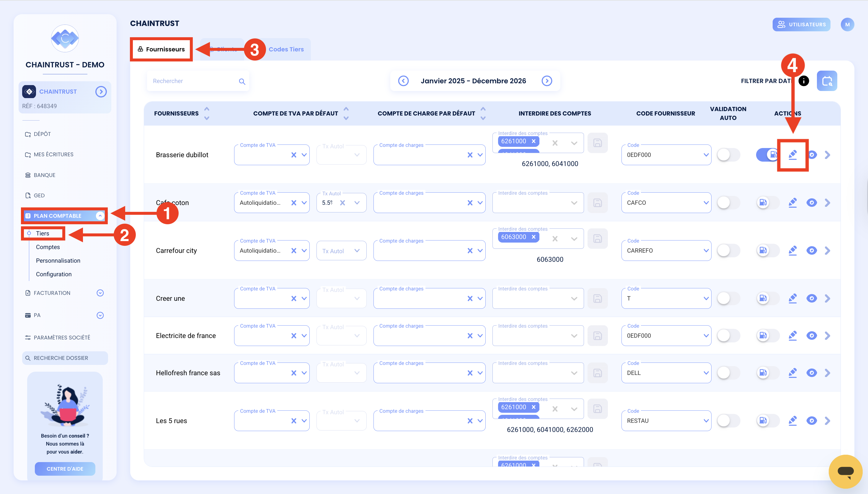Image resolution: width=868 pixels, height=494 pixels.
Task: Go to previous period arrow
Action: click(403, 81)
